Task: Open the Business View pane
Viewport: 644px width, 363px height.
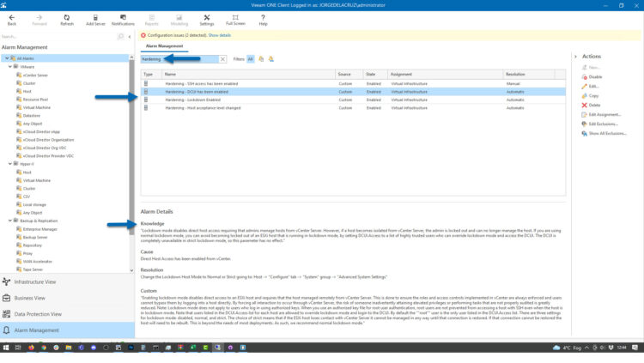Action: pos(67,298)
